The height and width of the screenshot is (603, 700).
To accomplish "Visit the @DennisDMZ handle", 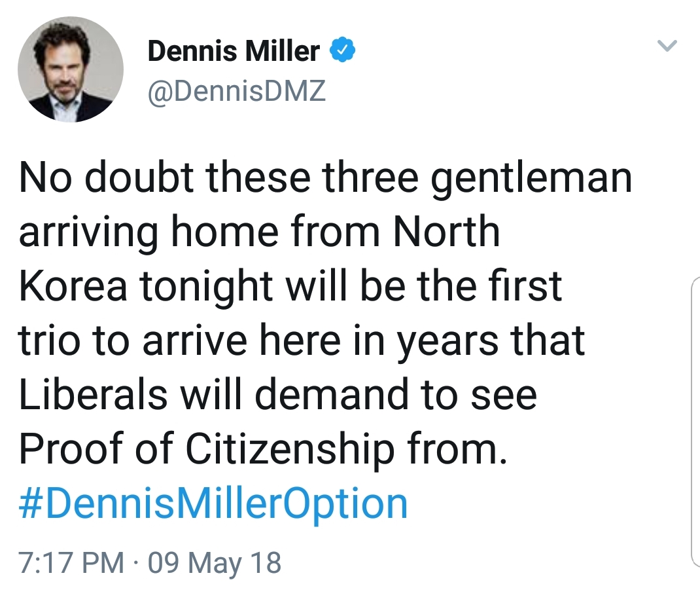I will pos(237,90).
